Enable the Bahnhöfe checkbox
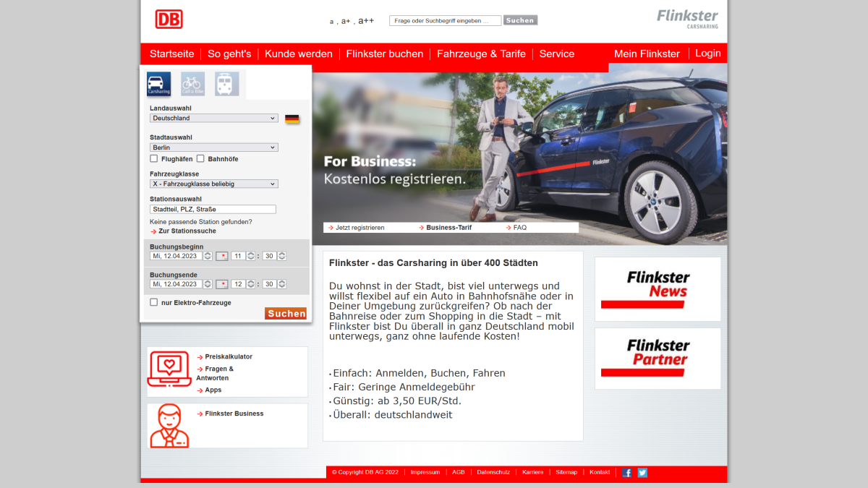 tap(200, 158)
